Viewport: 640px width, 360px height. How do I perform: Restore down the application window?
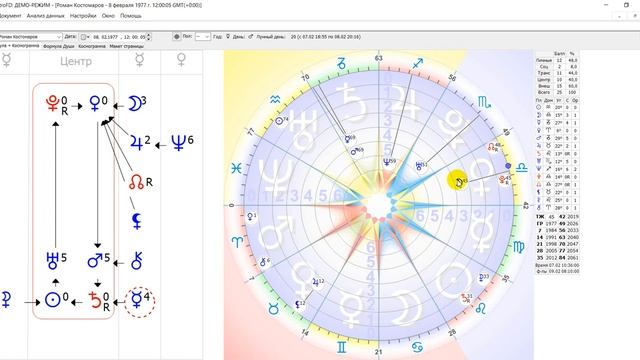626,5
